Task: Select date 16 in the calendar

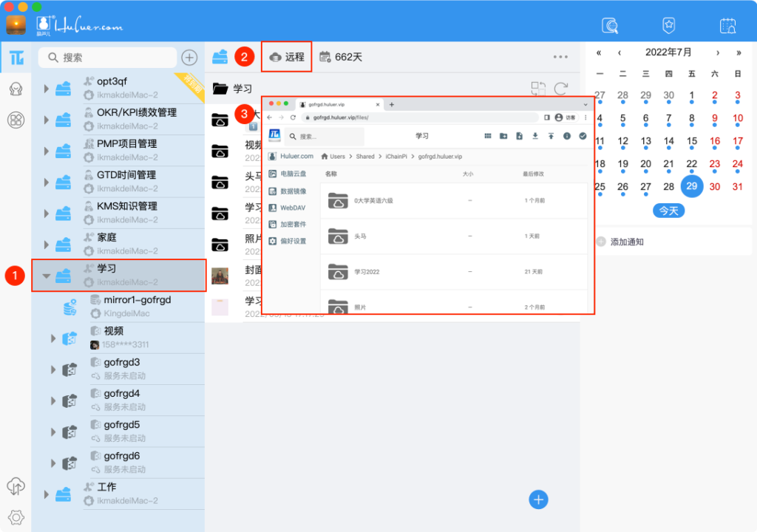Action: (x=715, y=141)
